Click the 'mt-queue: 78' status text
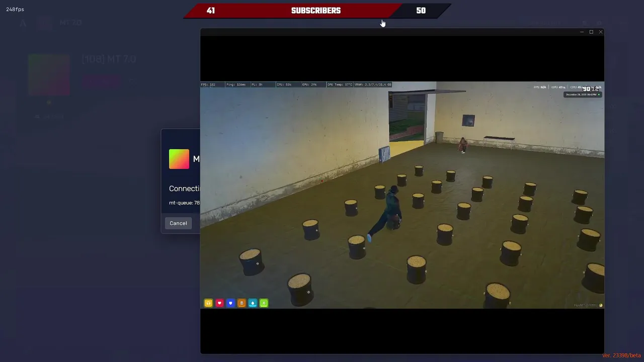Screen dimensions: 644x362 point(184,203)
